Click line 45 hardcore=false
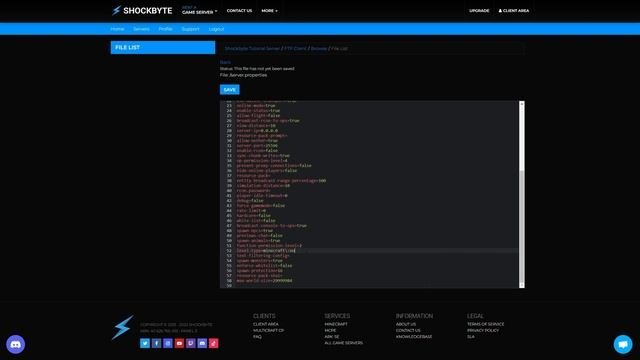Viewport: 640px width, 360px height. 253,216
